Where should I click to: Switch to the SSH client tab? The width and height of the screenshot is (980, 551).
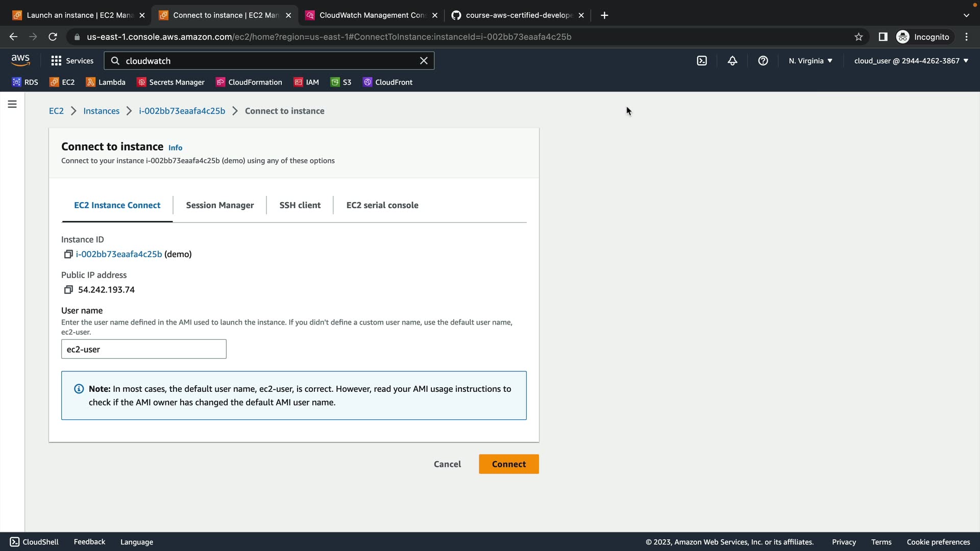(300, 205)
